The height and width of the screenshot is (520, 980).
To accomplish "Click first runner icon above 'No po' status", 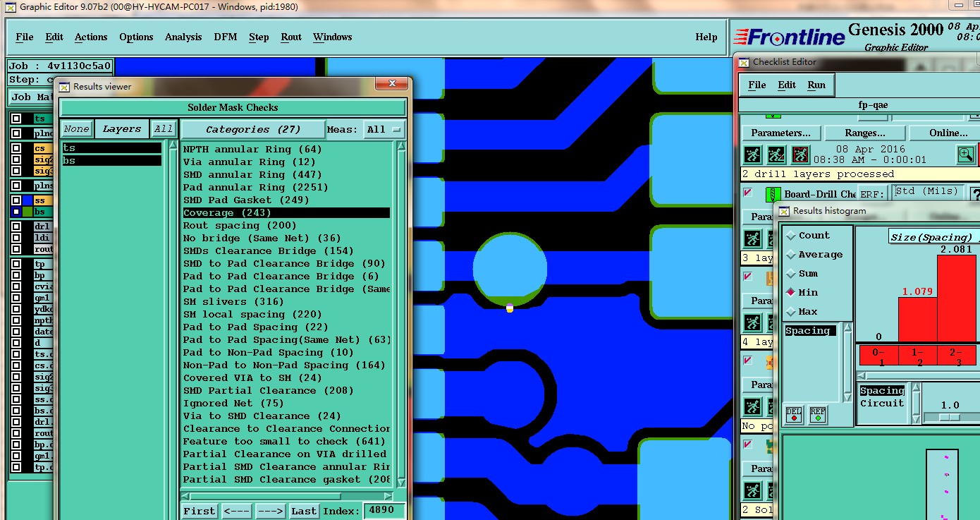I will 752,406.
